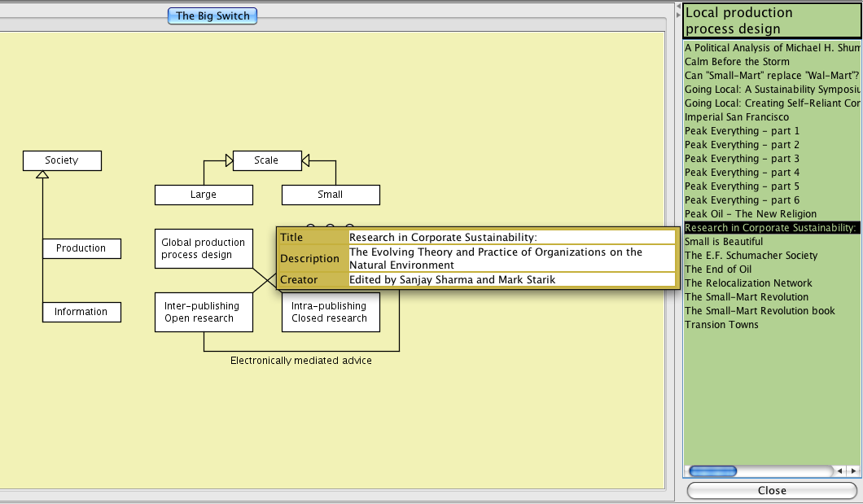Screen dimensions: 863x504
Task: Click the Inter-publishing Open research node
Action: pyautogui.click(x=204, y=312)
